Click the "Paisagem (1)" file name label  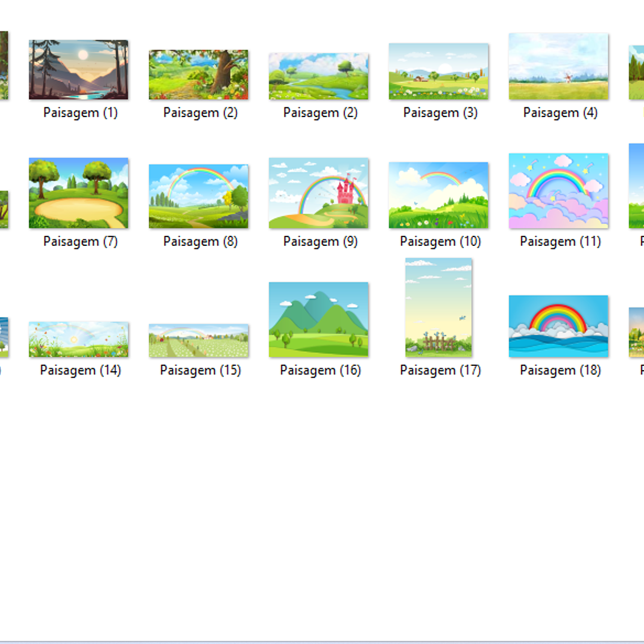click(x=81, y=113)
